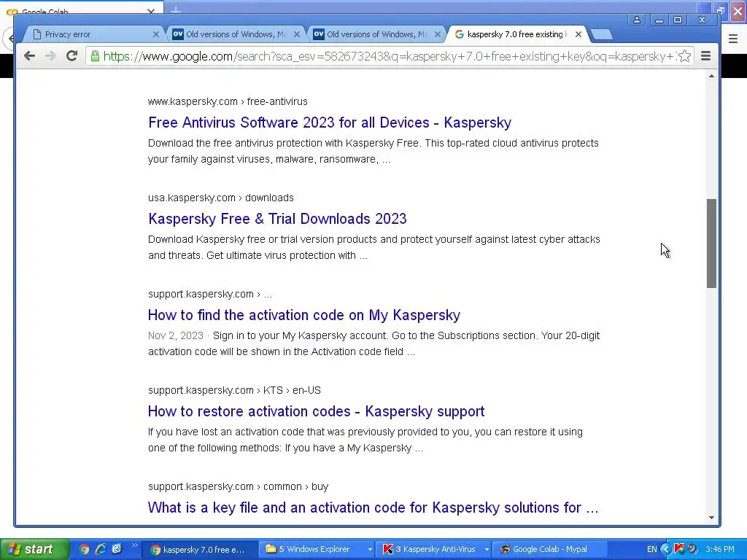Click www.kaspersky.com › free-antivirus breadcrumb

pos(228,101)
